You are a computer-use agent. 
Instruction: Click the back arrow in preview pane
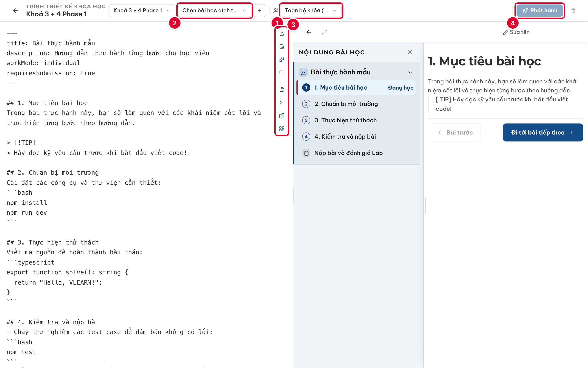(x=308, y=32)
